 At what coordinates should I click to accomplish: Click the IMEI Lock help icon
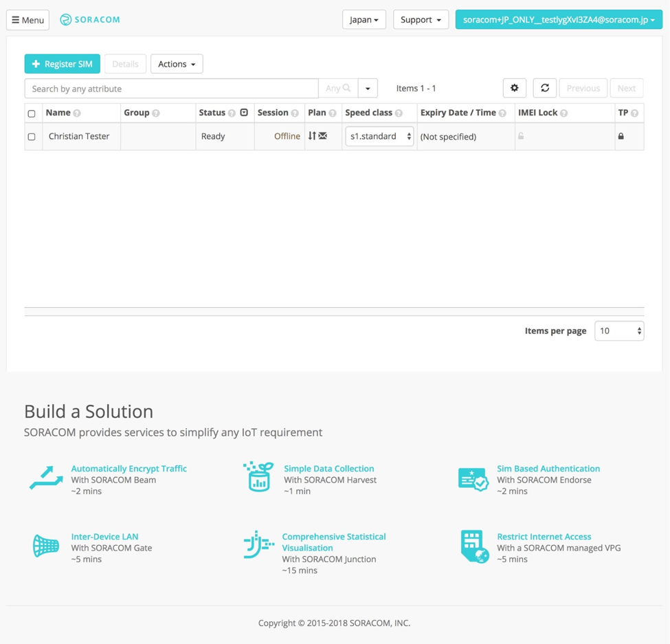[564, 113]
